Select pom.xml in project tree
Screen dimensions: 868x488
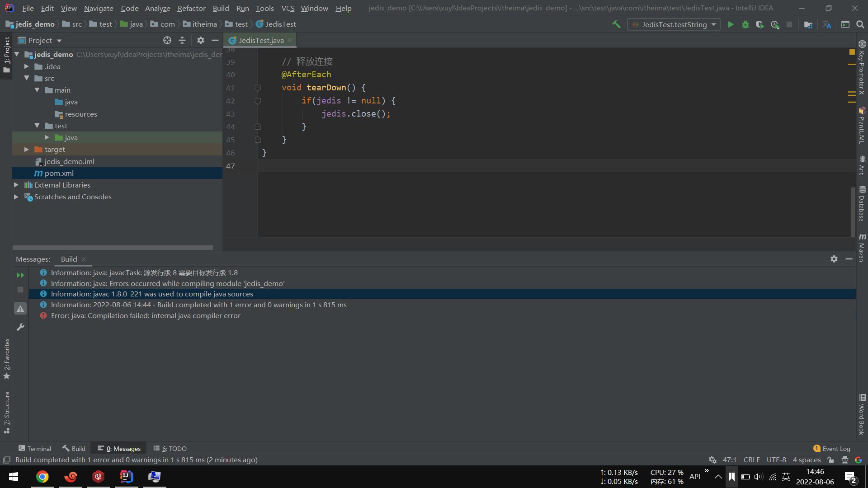point(118,173)
